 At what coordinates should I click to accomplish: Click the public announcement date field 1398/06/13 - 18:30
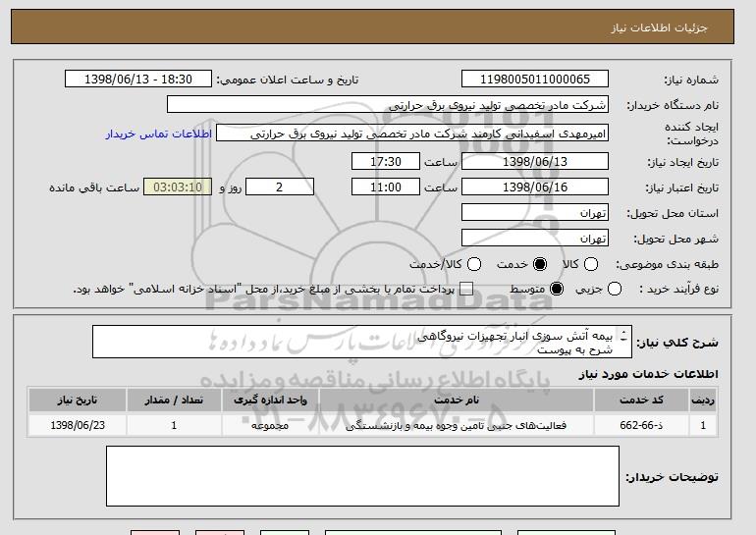tap(138, 80)
